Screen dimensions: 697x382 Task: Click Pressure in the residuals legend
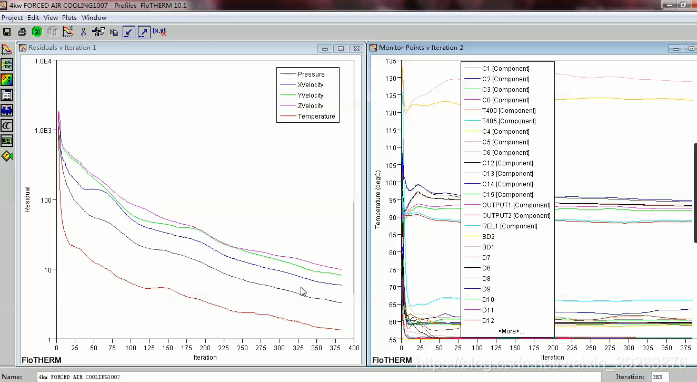(311, 74)
